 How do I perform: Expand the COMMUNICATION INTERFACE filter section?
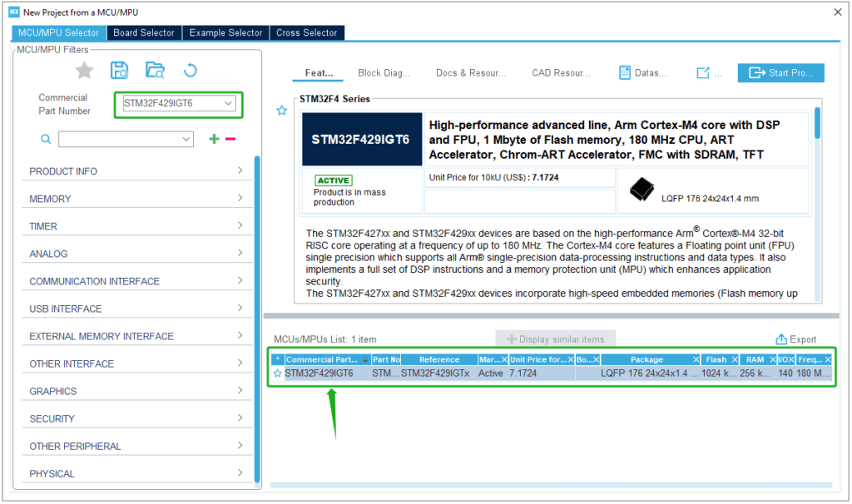tap(137, 281)
